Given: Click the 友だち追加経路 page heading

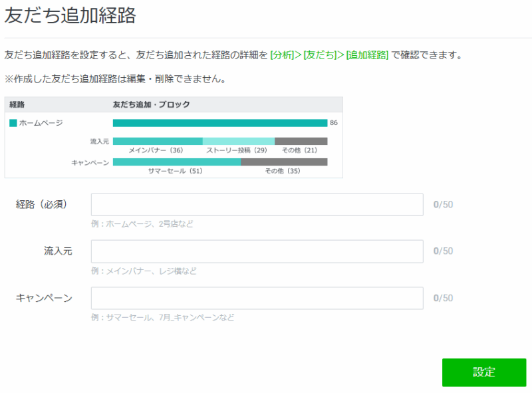Looking at the screenshot, I should point(70,16).
